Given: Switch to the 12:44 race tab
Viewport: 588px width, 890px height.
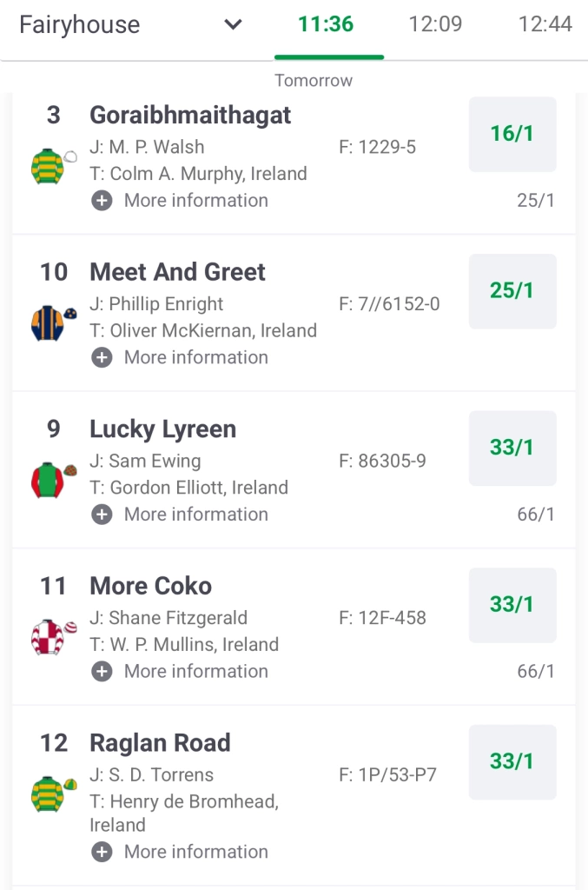Looking at the screenshot, I should [x=545, y=24].
